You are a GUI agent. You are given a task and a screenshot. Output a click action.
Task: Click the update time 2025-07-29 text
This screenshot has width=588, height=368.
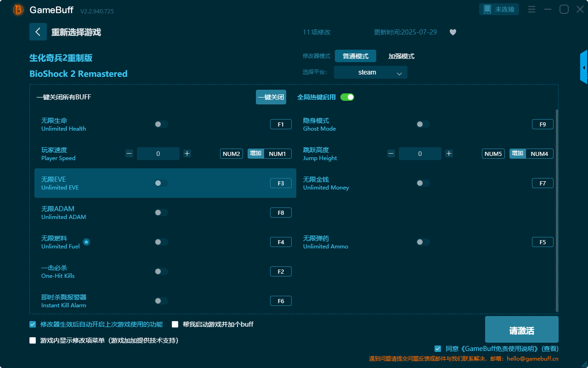tap(405, 32)
